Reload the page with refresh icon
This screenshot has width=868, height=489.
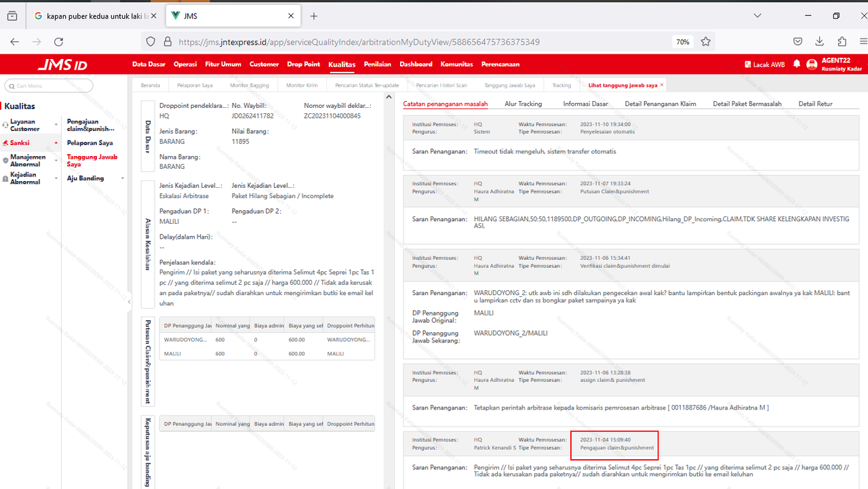point(58,41)
